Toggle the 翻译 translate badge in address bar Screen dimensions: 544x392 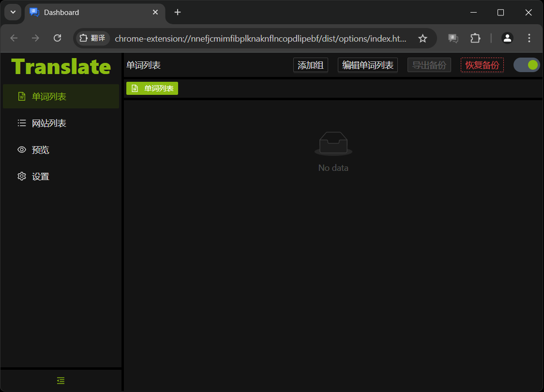coord(92,38)
